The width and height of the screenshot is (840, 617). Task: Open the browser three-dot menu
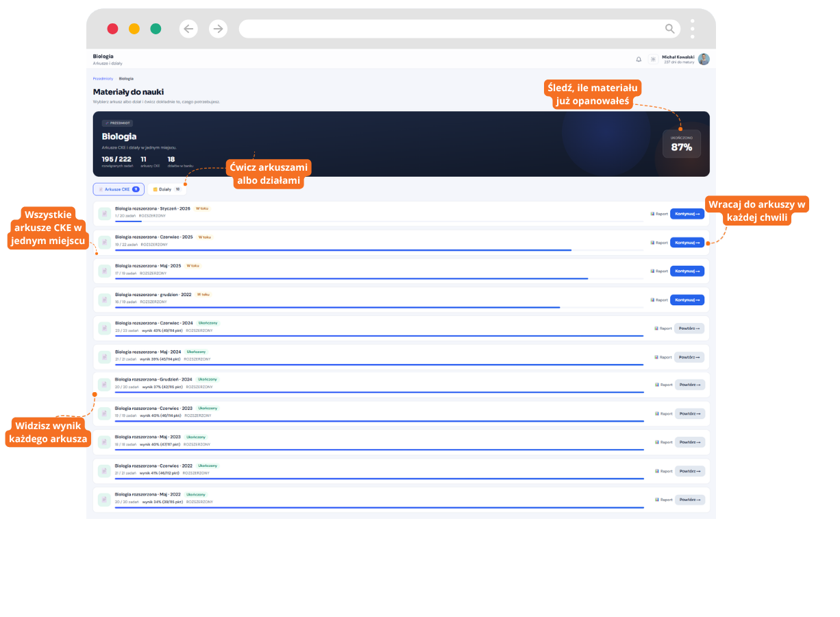(693, 29)
